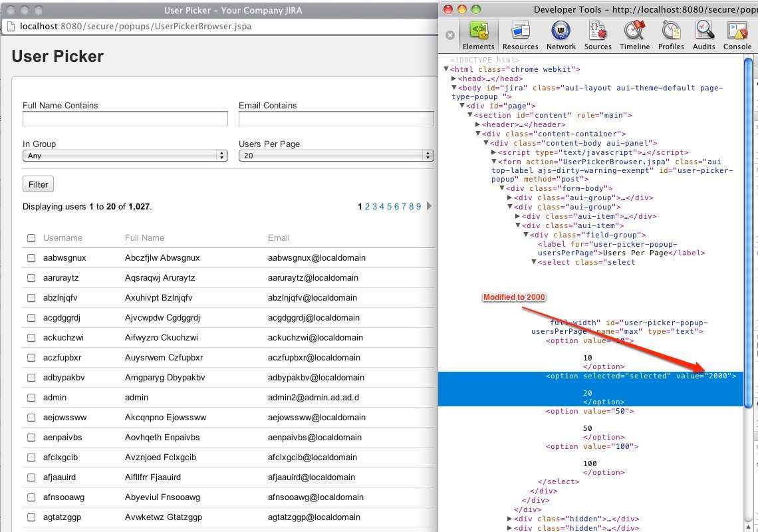The height and width of the screenshot is (532, 758).
Task: Check the box for user adbypakbv
Action: pyautogui.click(x=31, y=378)
